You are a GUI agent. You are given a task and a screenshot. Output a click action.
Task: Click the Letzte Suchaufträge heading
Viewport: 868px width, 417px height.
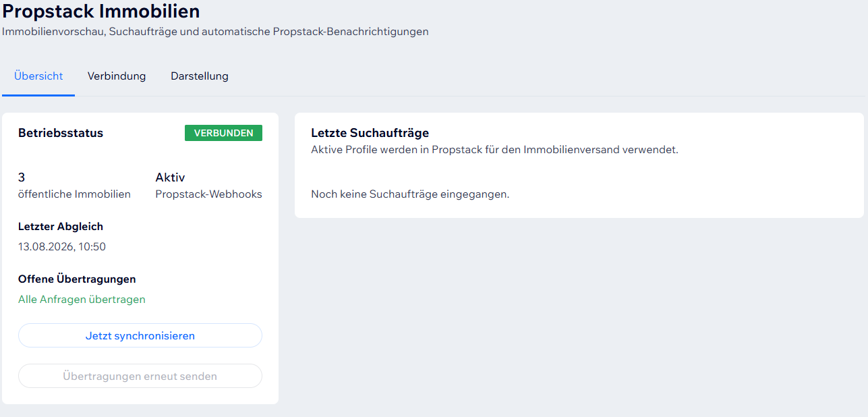pos(370,133)
